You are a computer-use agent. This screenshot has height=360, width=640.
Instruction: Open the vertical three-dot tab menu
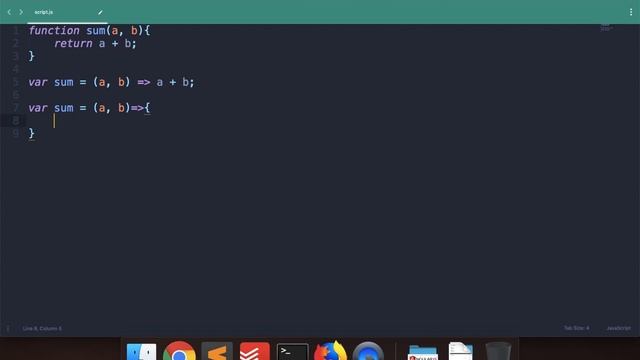(x=631, y=12)
